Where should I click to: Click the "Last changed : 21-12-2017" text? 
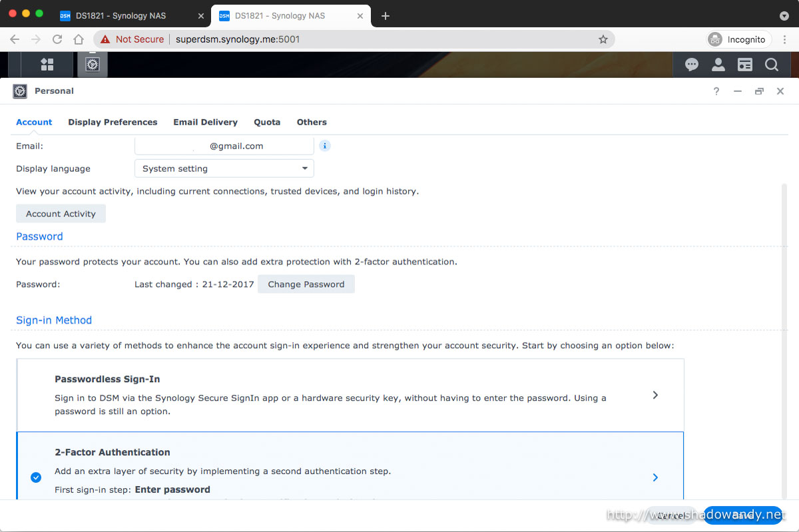point(194,284)
